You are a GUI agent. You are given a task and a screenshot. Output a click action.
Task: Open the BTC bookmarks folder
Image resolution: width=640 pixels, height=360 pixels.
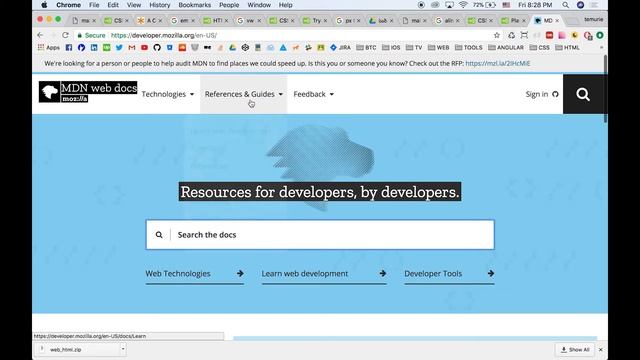tap(366, 48)
